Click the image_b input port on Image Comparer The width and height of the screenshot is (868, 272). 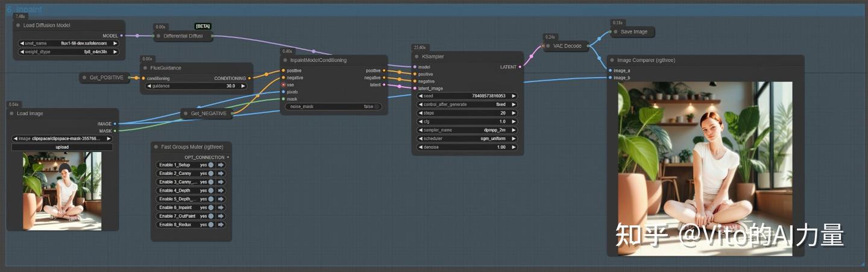coord(610,77)
